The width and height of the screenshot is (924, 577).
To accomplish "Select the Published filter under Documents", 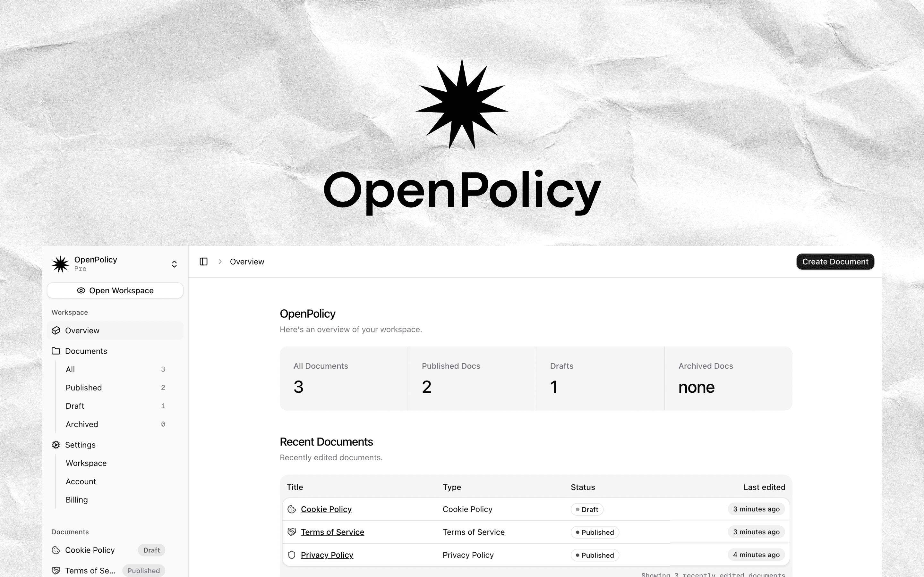I will point(84,387).
